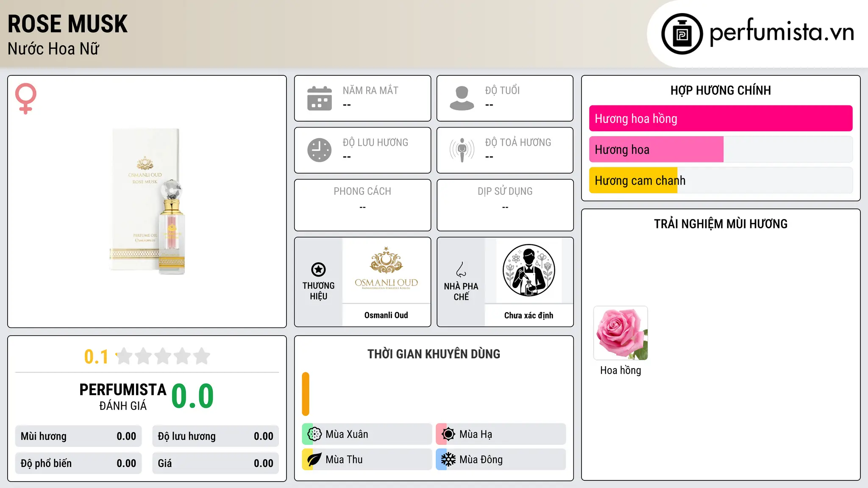This screenshot has width=868, height=488.
Task: Click the NĂM RA MẮT label
Action: pyautogui.click(x=370, y=90)
